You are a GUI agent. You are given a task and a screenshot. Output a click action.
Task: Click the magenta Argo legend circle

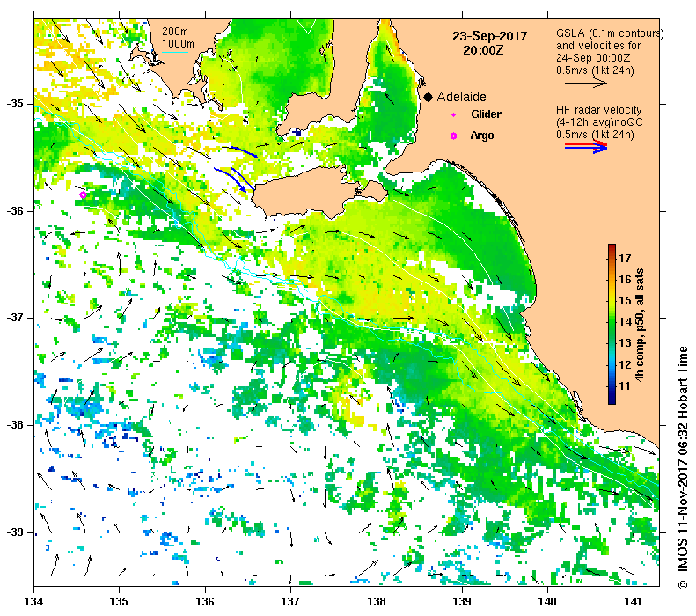(x=453, y=136)
